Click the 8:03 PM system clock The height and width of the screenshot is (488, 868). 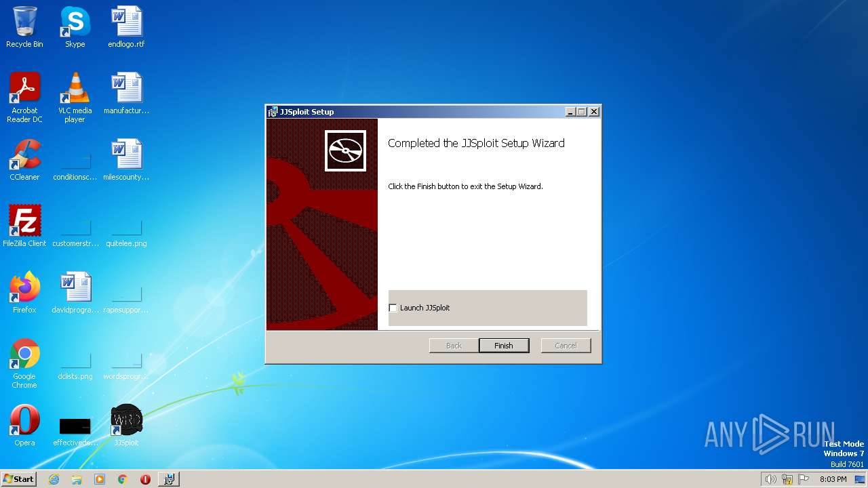pyautogui.click(x=833, y=479)
